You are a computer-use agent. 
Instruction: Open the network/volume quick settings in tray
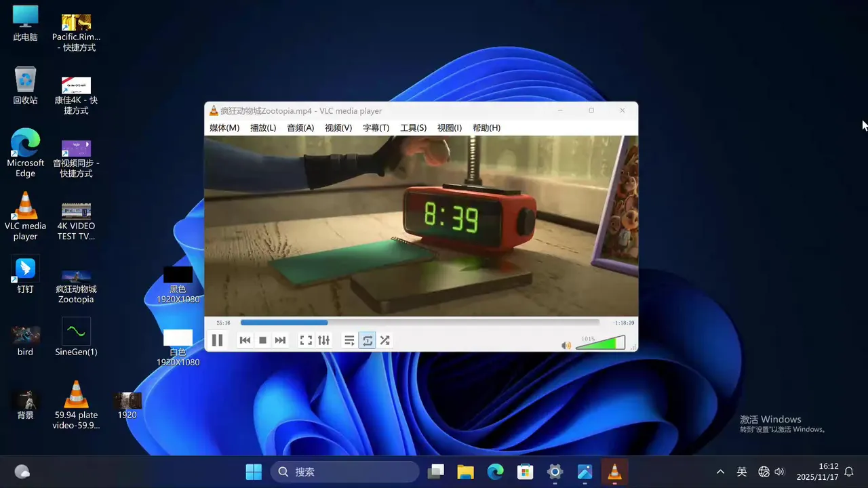pos(772,472)
